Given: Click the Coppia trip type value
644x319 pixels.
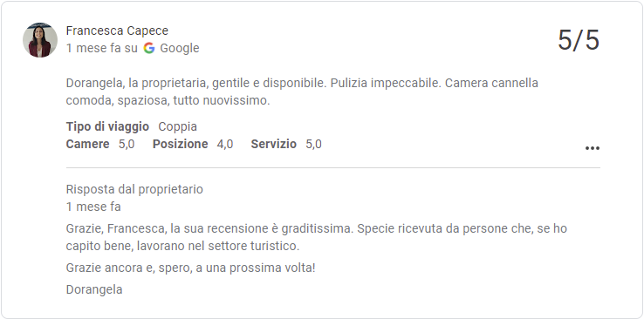Looking at the screenshot, I should click(177, 126).
